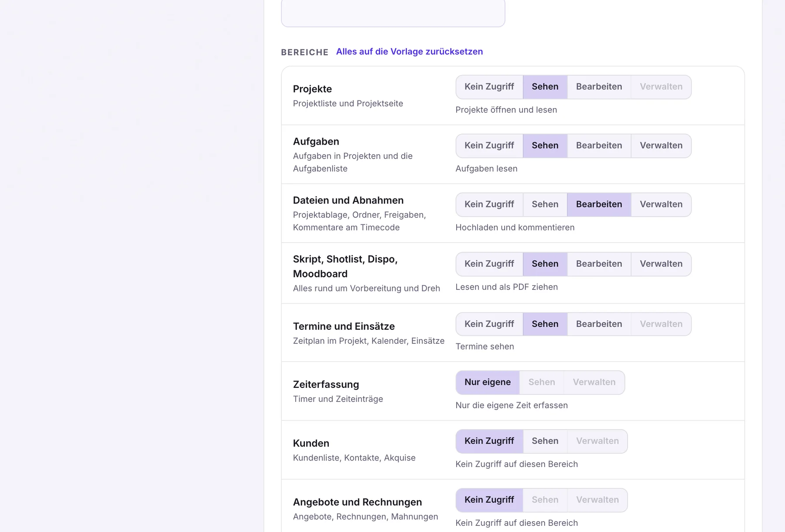The image size is (785, 532).
Task: Select Kein Zugriff for Skript, Shotlist row
Action: (x=489, y=264)
